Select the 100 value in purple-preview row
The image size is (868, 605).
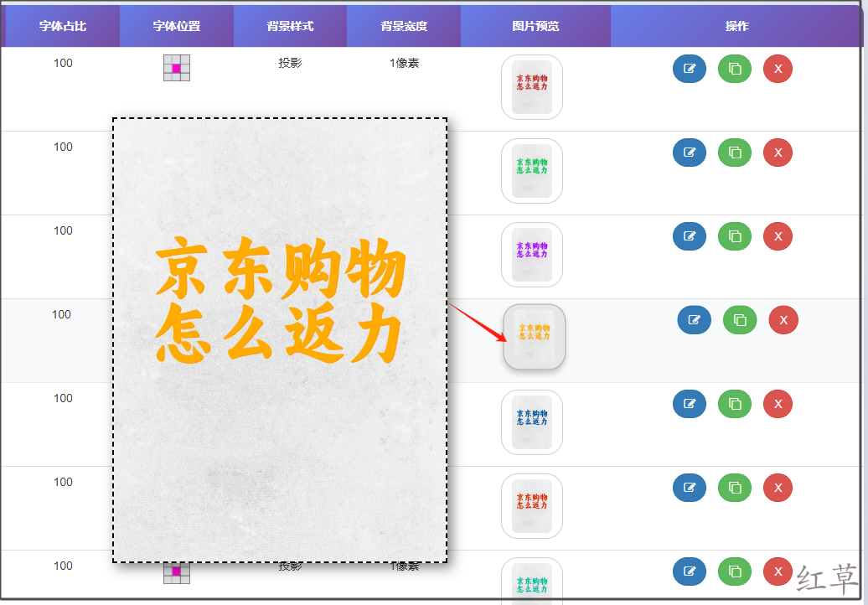click(x=63, y=230)
